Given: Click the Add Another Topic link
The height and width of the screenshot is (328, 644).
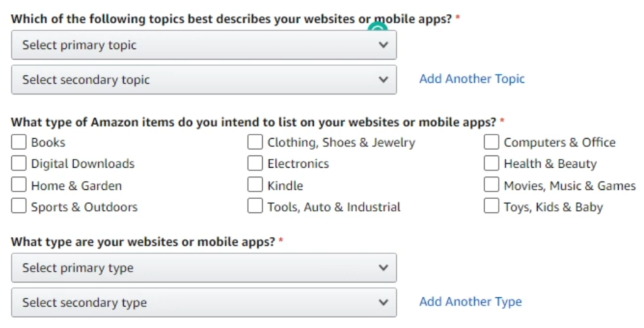Looking at the screenshot, I should [472, 79].
